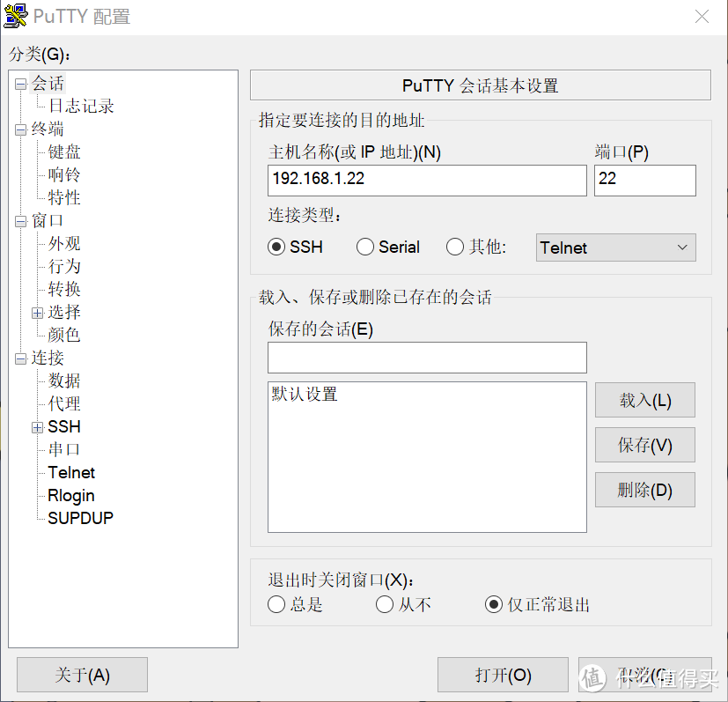The height and width of the screenshot is (702, 728).
Task: Open the 代理 settings category
Action: 64,403
